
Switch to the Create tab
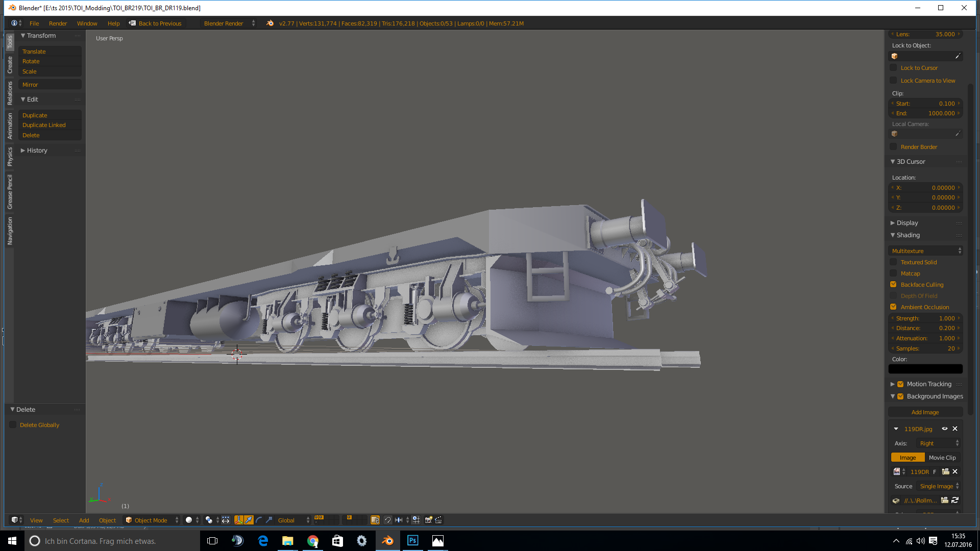[x=10, y=65]
